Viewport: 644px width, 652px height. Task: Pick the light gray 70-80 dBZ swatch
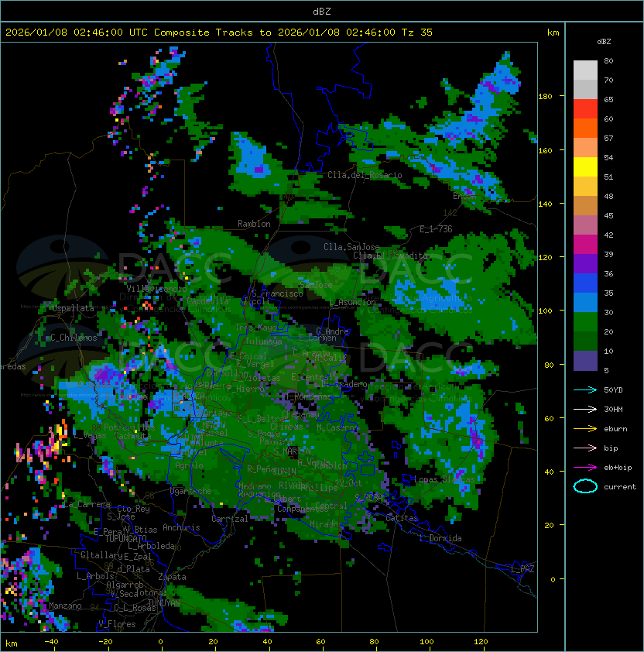585,70
